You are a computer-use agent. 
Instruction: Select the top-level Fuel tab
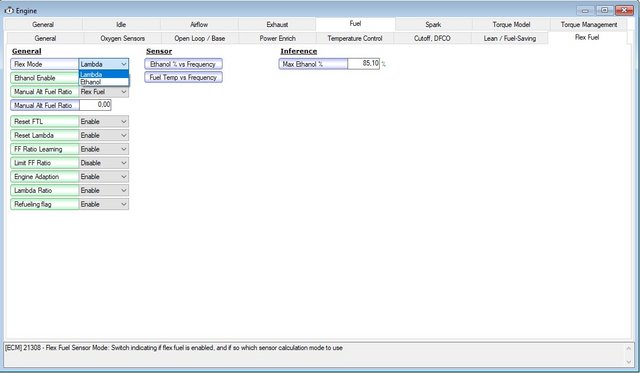click(x=355, y=24)
